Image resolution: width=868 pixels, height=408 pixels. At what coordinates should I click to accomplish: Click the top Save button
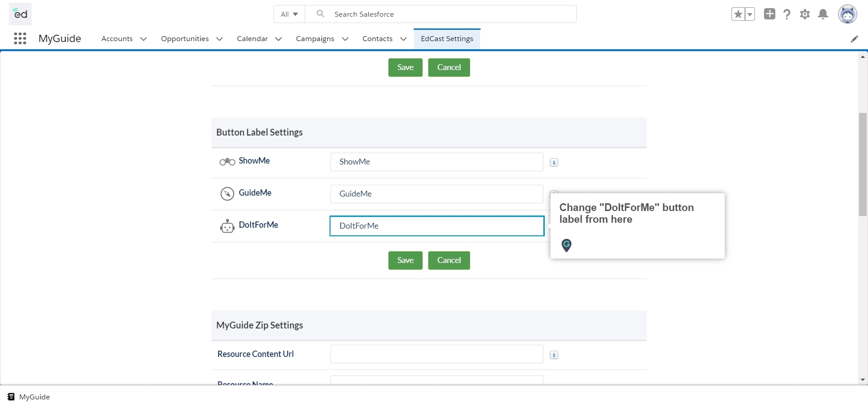pos(406,67)
